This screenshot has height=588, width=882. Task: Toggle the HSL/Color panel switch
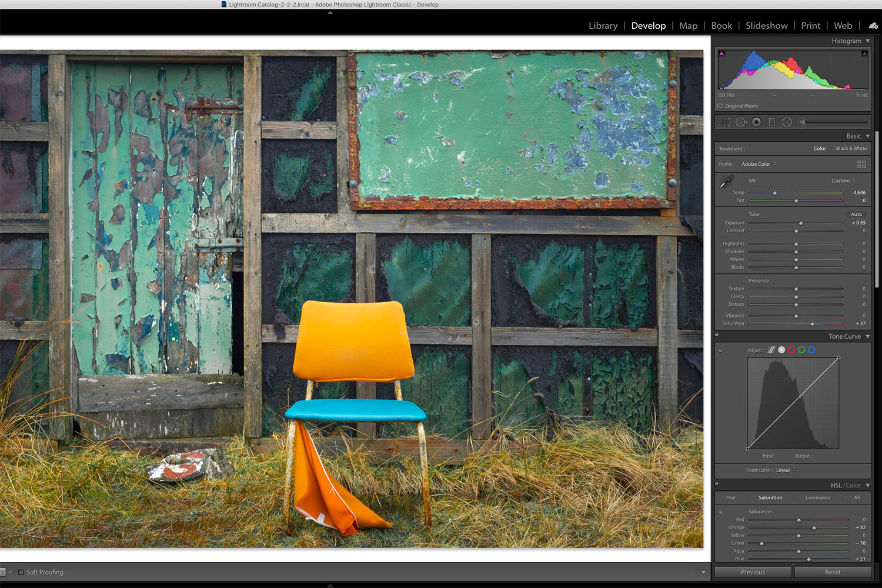(717, 485)
